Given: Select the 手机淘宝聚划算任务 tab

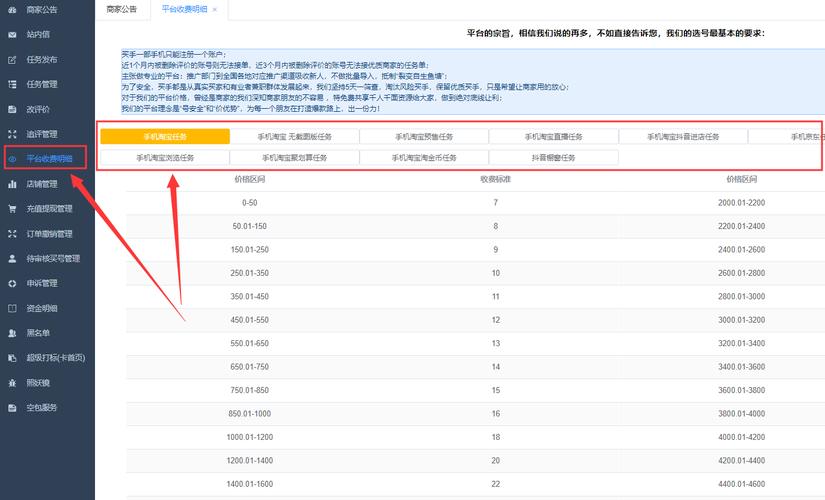Looking at the screenshot, I should pos(295,157).
